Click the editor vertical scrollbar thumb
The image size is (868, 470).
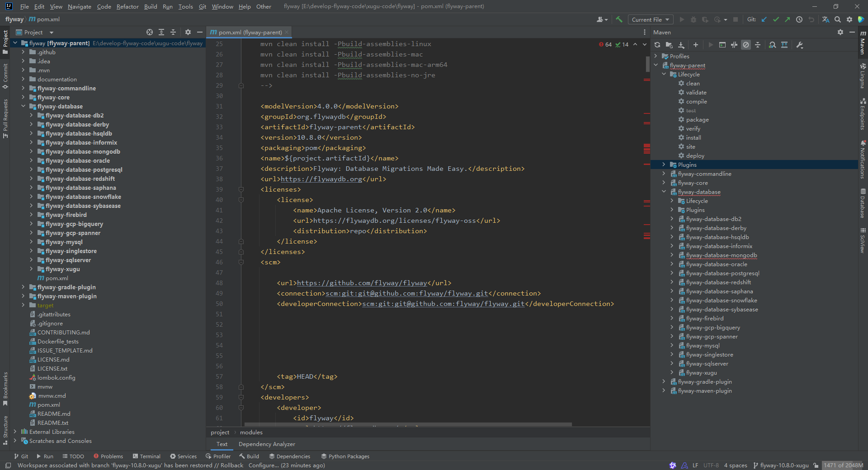(648, 64)
